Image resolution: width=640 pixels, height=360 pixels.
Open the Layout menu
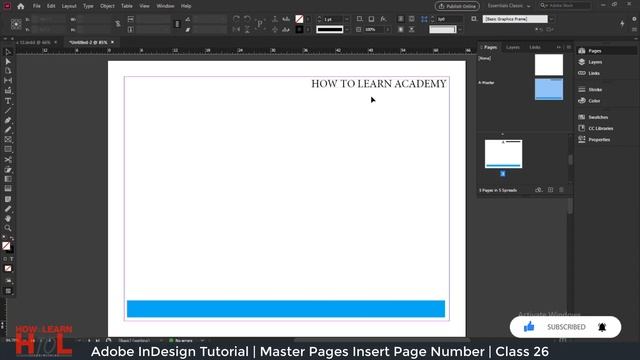pyautogui.click(x=69, y=6)
